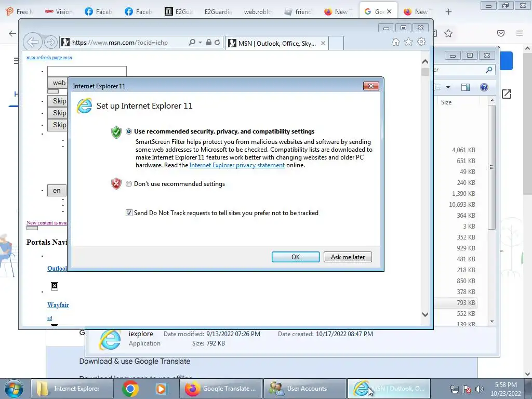Screen dimensions: 532x399
Task: Bookmark page with Firefox star icon
Action: tap(448, 33)
